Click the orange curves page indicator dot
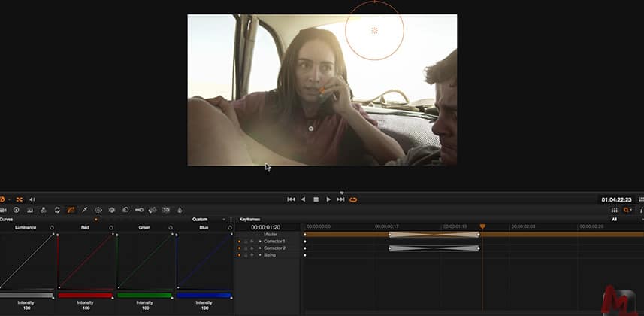644x316 pixels. 96,219
